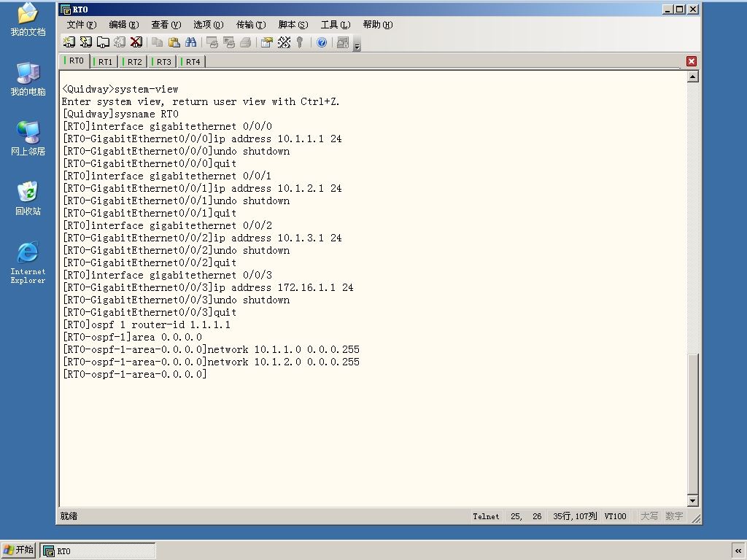747x560 pixels.
Task: Click the 开始 Start button
Action: click(18, 550)
